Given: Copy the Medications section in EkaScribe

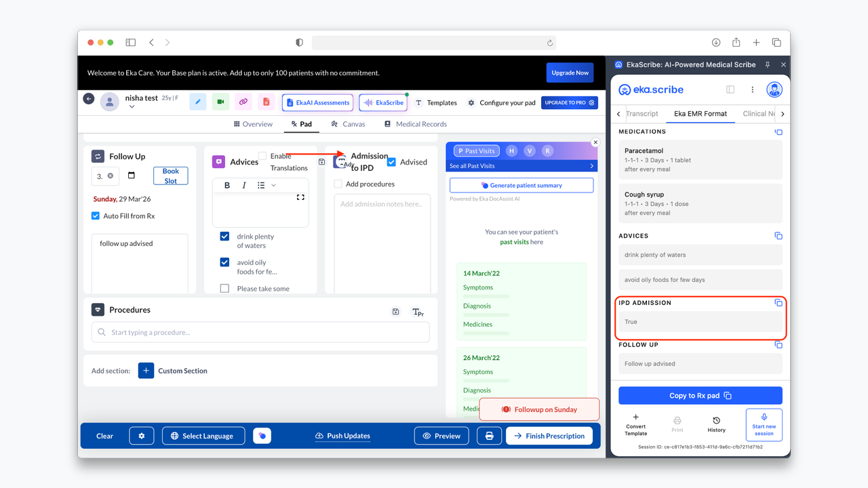Looking at the screenshot, I should tap(778, 132).
